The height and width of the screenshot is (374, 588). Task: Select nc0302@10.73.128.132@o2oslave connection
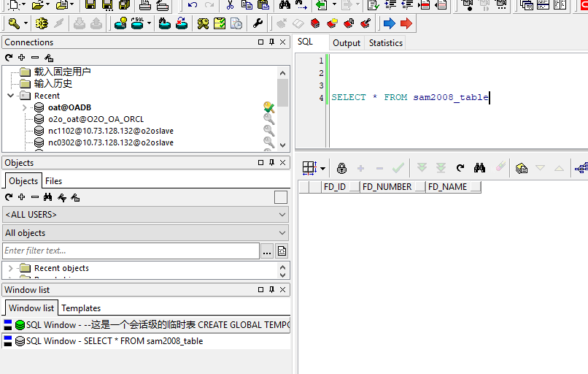coord(111,142)
